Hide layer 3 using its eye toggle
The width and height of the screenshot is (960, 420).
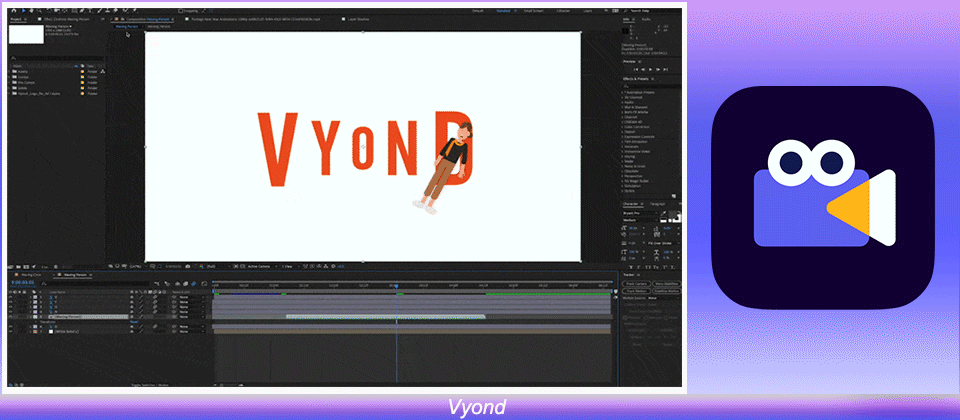pyautogui.click(x=10, y=307)
